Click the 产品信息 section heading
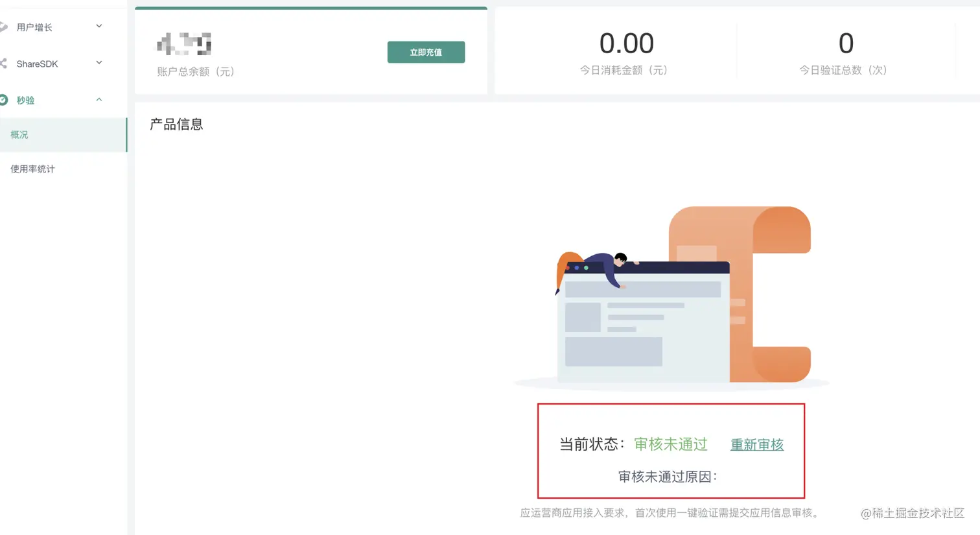Image resolution: width=980 pixels, height=535 pixels. pyautogui.click(x=176, y=124)
